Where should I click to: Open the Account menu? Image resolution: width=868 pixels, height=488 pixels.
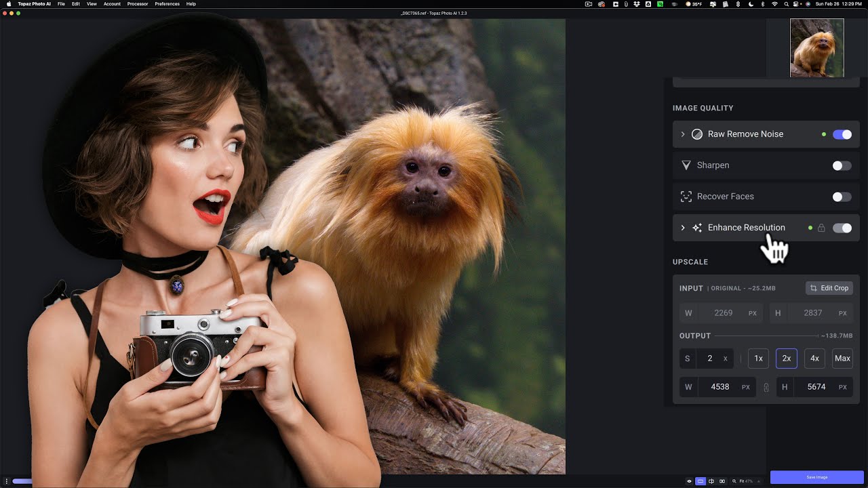click(112, 4)
